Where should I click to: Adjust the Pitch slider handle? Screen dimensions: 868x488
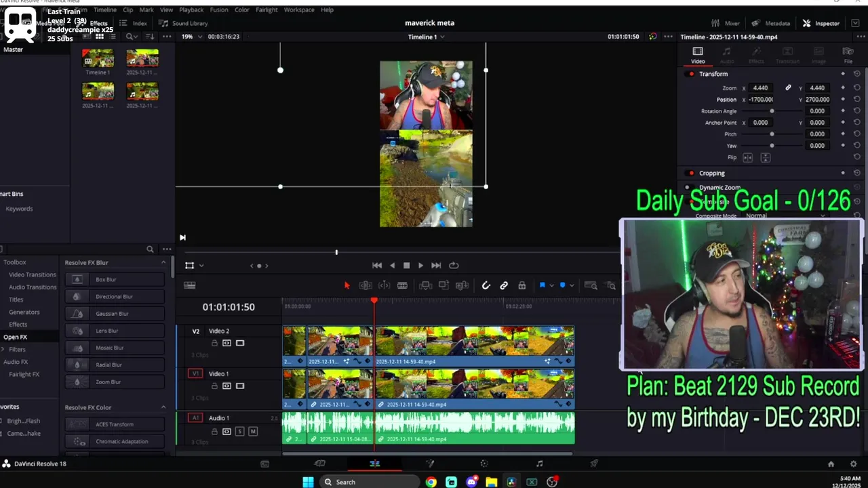tap(772, 134)
